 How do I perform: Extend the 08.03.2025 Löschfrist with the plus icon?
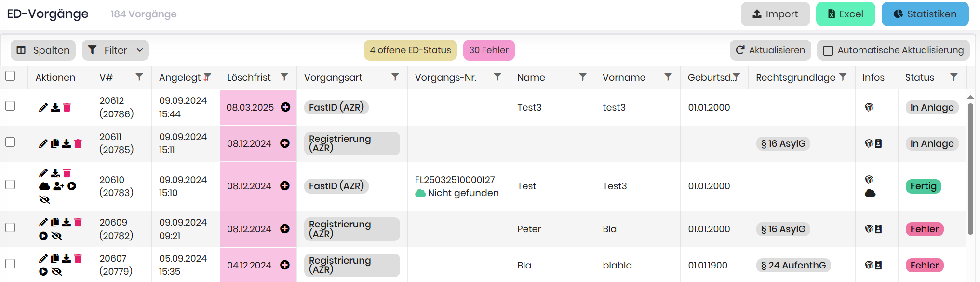coord(285,107)
